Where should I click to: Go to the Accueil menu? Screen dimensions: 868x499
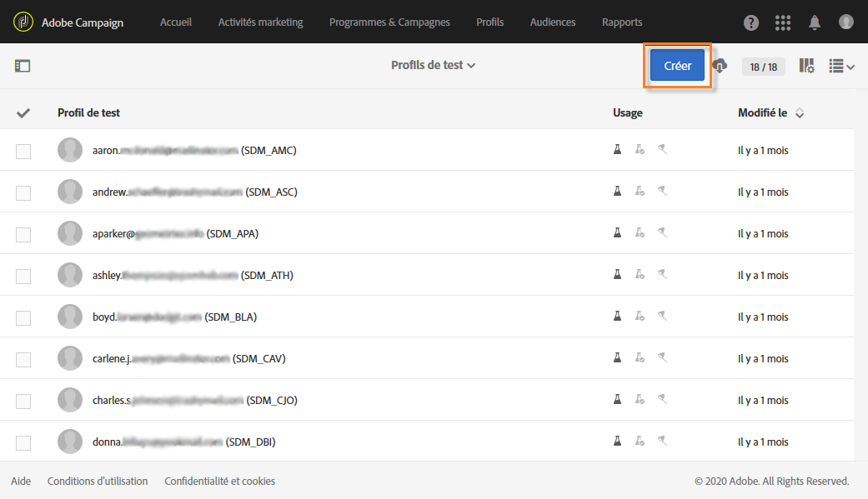pos(175,22)
